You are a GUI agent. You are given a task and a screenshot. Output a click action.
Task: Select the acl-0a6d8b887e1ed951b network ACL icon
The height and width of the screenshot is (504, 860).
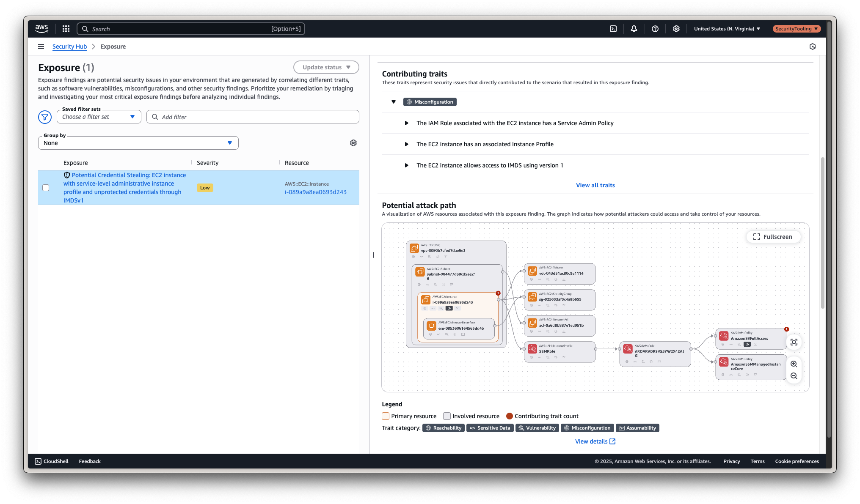click(x=532, y=323)
